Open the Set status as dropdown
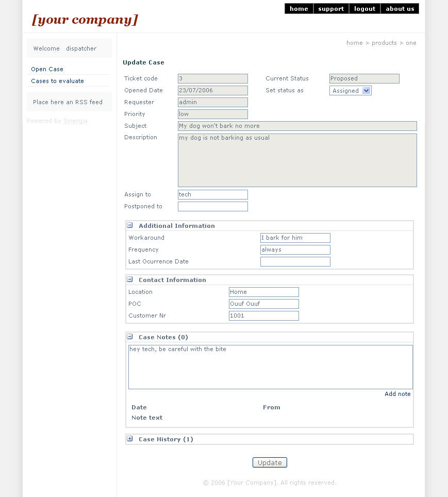The height and width of the screenshot is (497, 448). pyautogui.click(x=350, y=91)
